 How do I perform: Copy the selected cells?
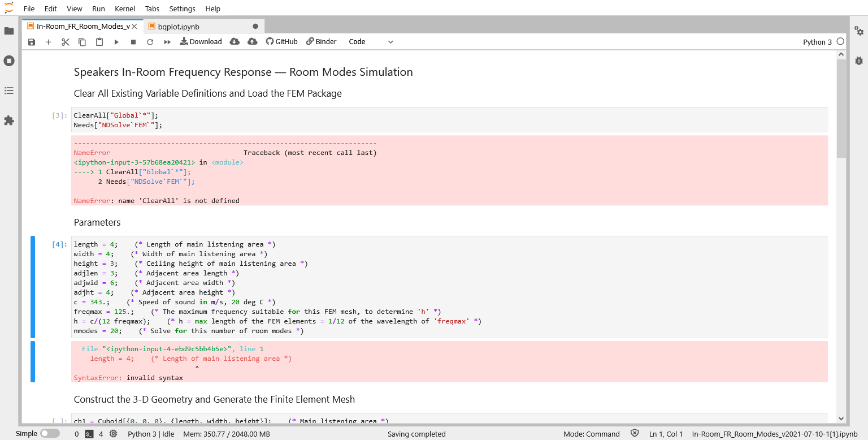click(x=83, y=42)
